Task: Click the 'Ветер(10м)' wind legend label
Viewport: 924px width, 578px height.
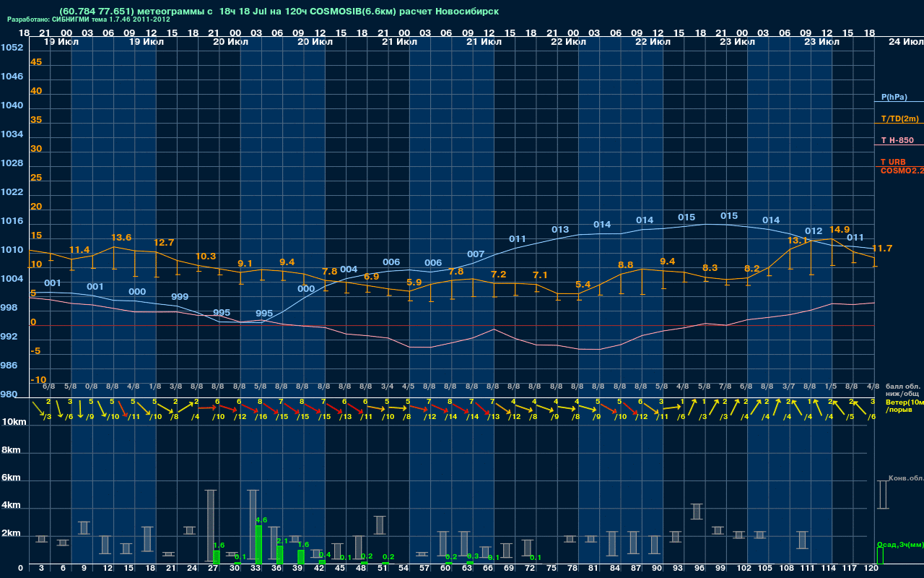Action: pyautogui.click(x=905, y=402)
